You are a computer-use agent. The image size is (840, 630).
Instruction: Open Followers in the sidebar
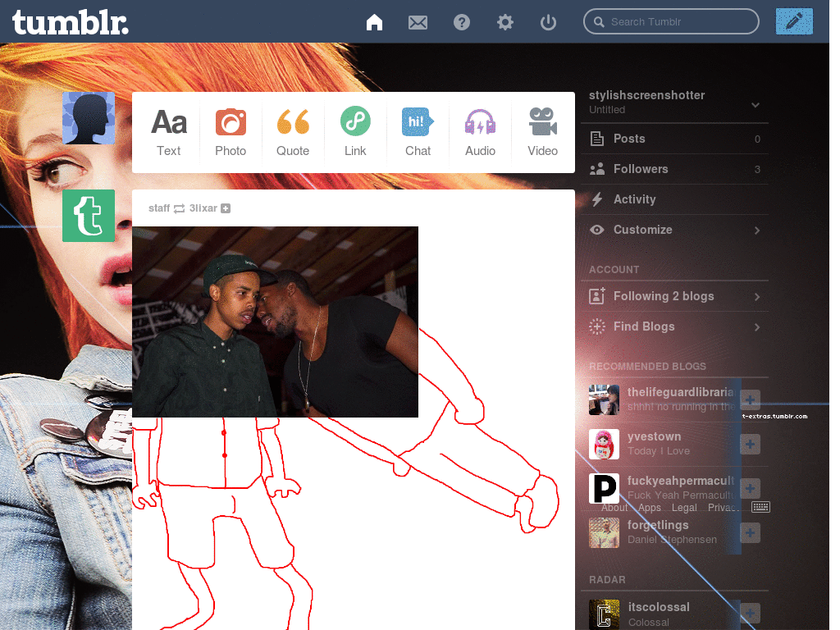pos(674,169)
